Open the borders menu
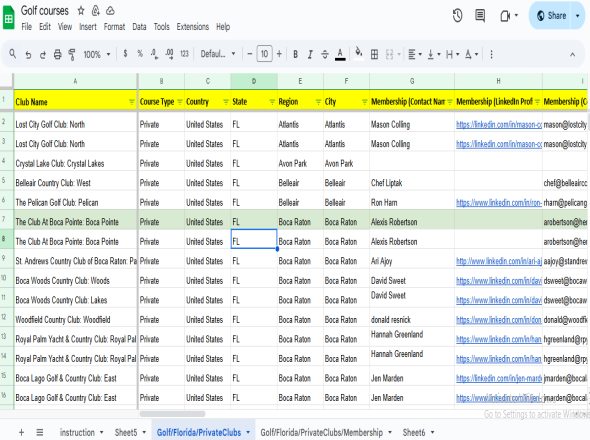Viewport: 590px width, 440px height. tap(374, 55)
